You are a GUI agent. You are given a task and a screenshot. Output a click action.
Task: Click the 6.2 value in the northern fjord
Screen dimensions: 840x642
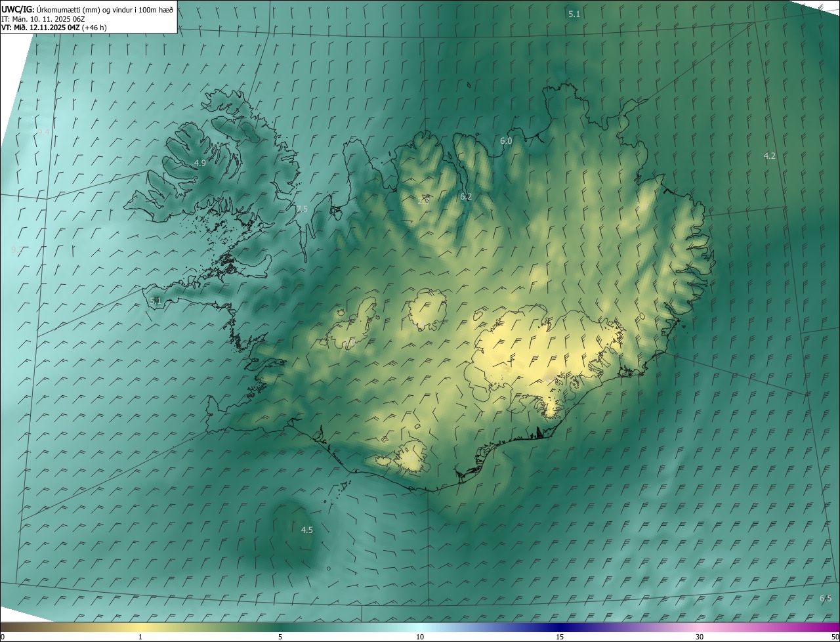(466, 196)
